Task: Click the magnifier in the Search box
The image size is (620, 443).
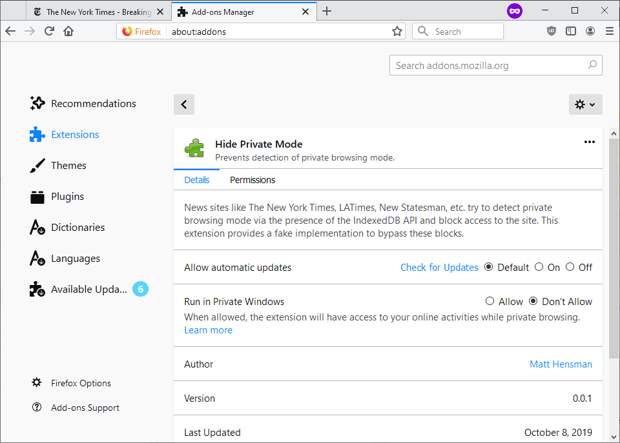Action: (x=423, y=31)
